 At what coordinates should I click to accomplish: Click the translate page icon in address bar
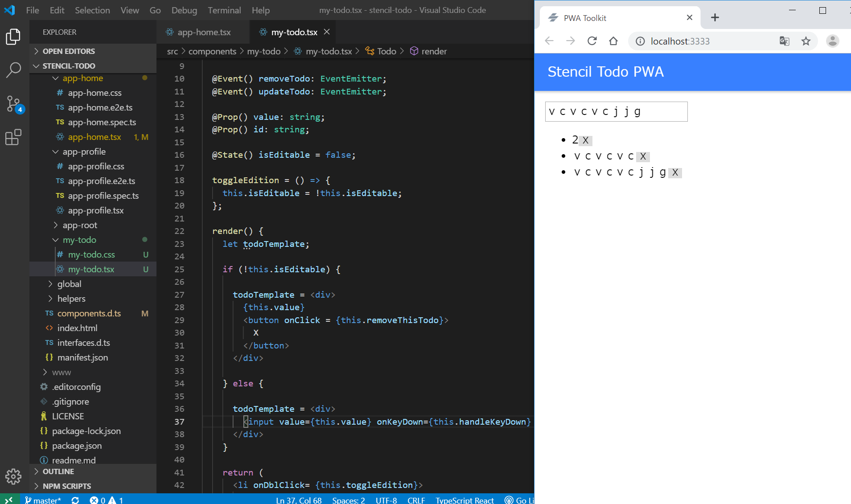[x=784, y=41]
